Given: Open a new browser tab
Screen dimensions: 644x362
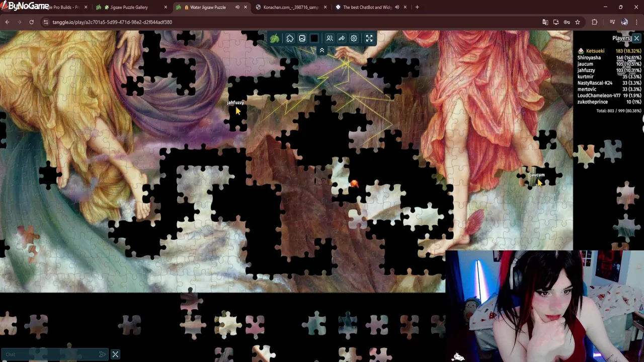Looking at the screenshot, I should pos(417,7).
